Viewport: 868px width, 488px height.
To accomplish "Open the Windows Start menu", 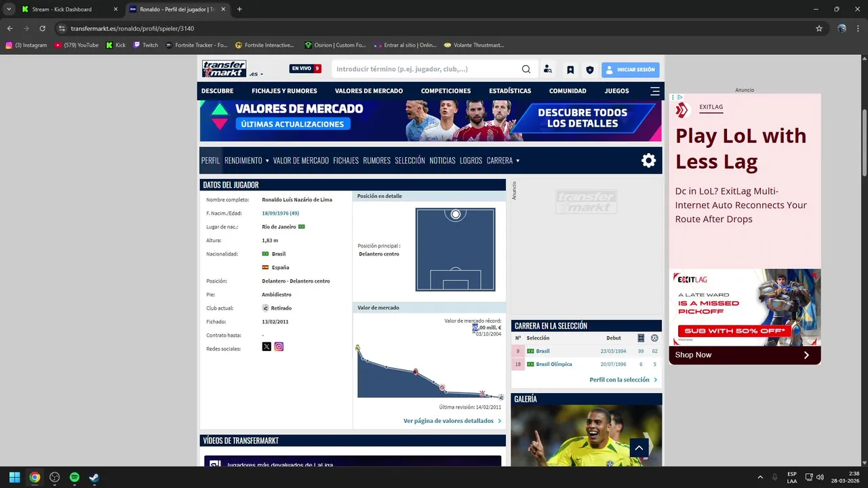I will tap(14, 477).
